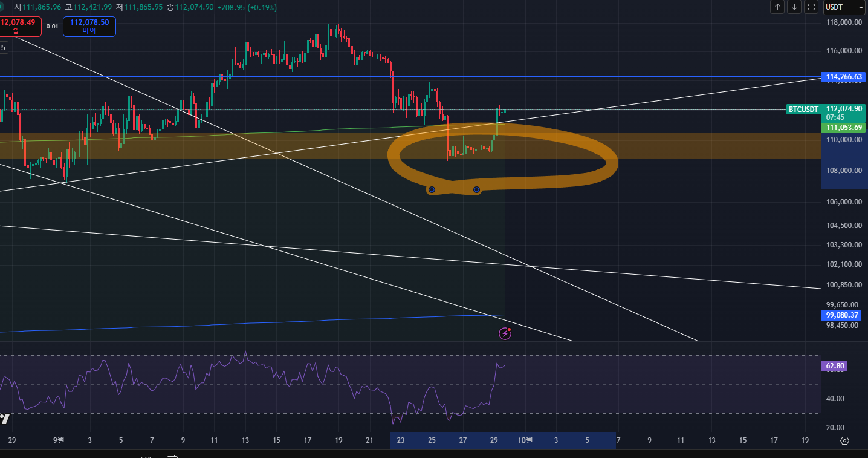This screenshot has width=868, height=458.
Task: Click the 114,266.63 blue horizontal line price label
Action: click(x=844, y=77)
